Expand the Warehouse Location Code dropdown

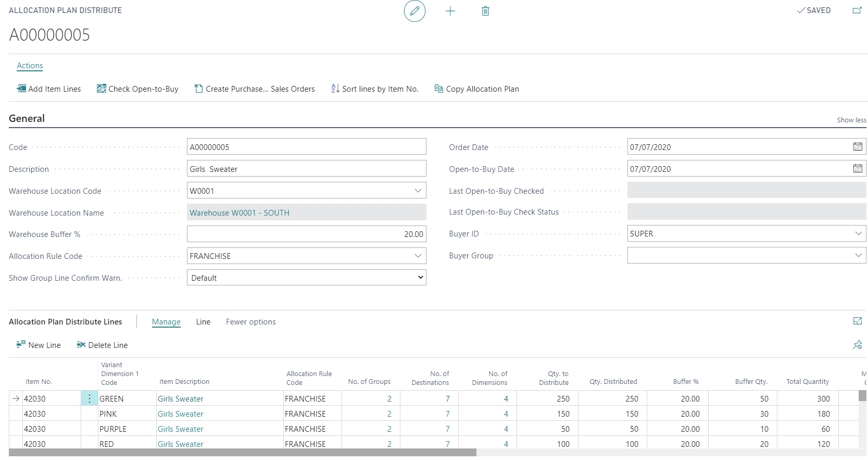tap(418, 191)
